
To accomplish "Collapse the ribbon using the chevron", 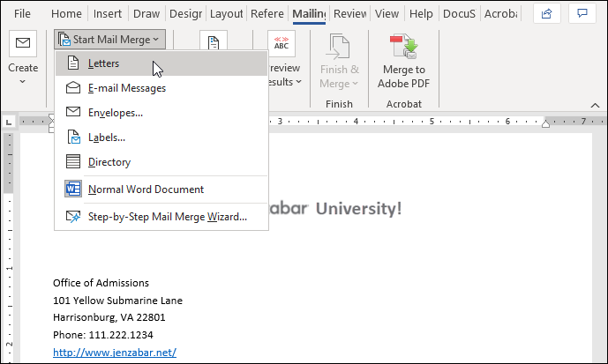I will tap(596, 102).
